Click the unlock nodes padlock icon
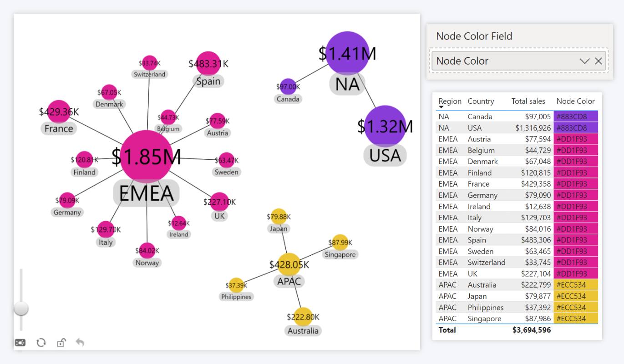 click(x=61, y=343)
